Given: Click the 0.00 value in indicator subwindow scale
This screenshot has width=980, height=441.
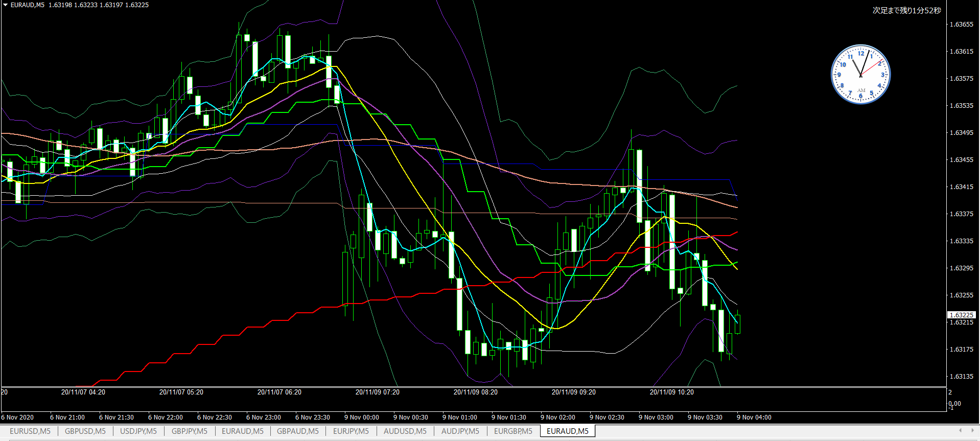Looking at the screenshot, I should pyautogui.click(x=954, y=404).
